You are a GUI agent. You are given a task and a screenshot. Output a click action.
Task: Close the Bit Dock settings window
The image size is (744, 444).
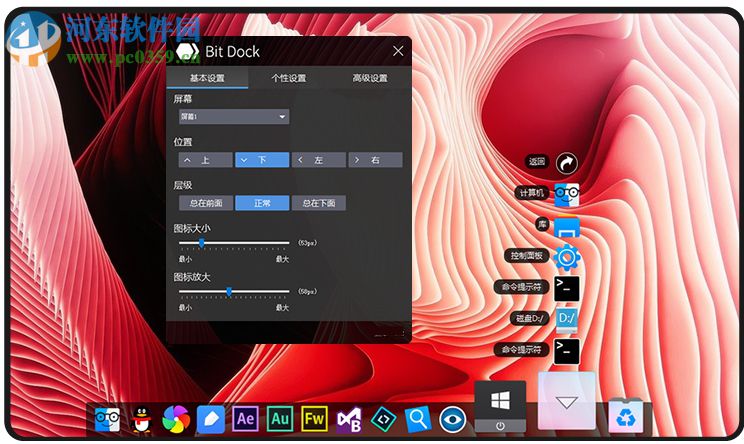pos(398,51)
